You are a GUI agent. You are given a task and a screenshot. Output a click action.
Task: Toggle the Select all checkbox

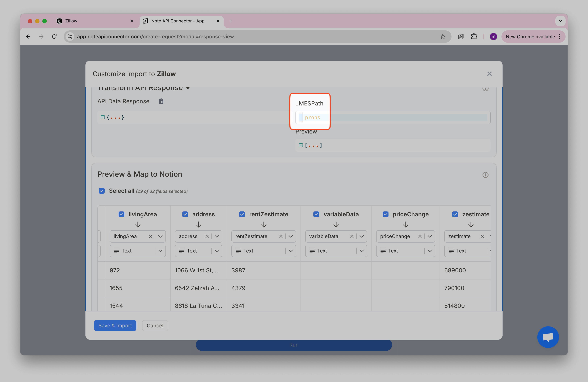pyautogui.click(x=102, y=191)
